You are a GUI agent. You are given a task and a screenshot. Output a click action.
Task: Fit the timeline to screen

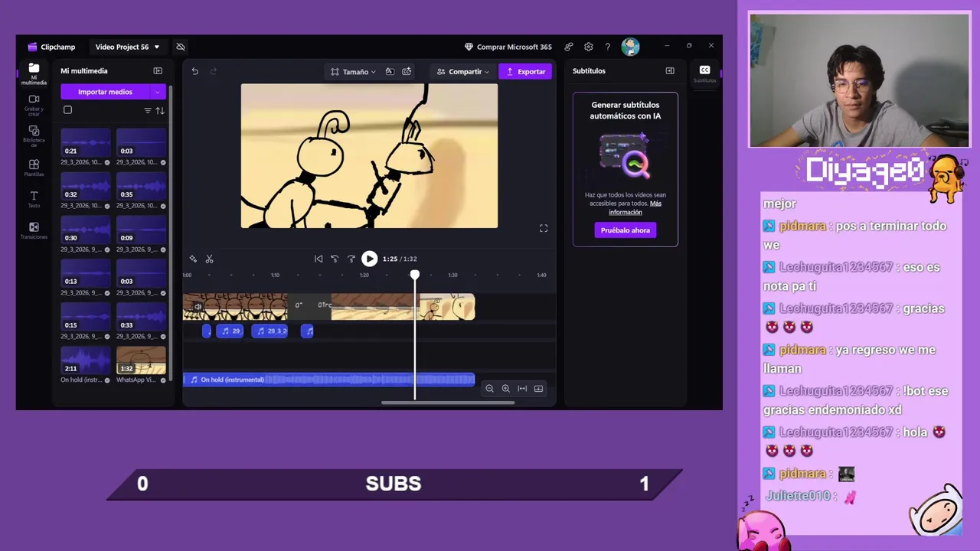pos(522,389)
